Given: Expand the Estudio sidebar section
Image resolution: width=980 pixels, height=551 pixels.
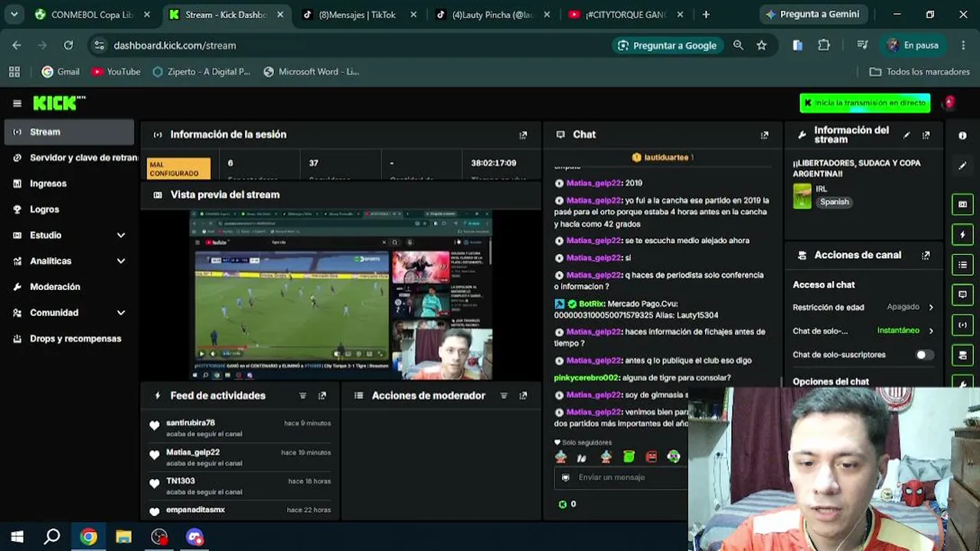Looking at the screenshot, I should coord(121,236).
